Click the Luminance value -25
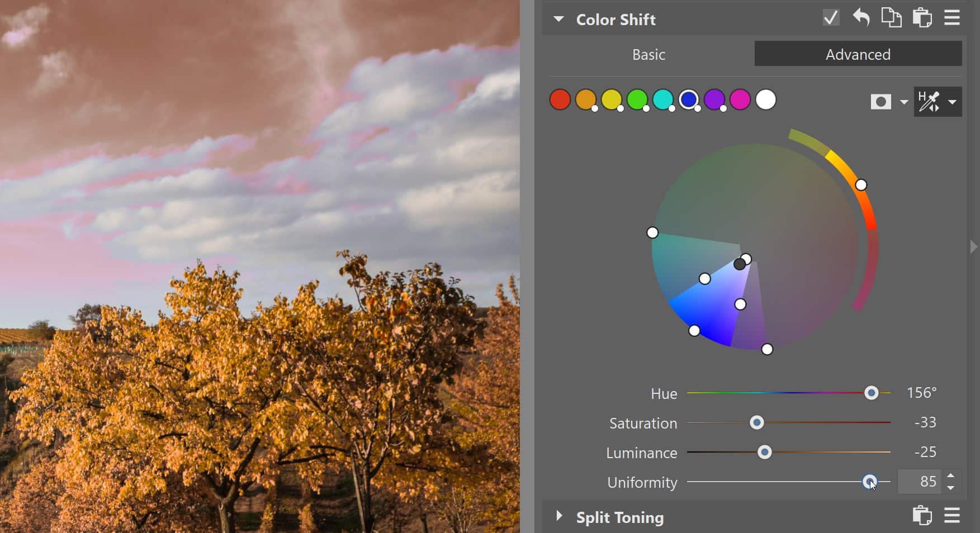Image resolution: width=980 pixels, height=533 pixels. coord(925,452)
